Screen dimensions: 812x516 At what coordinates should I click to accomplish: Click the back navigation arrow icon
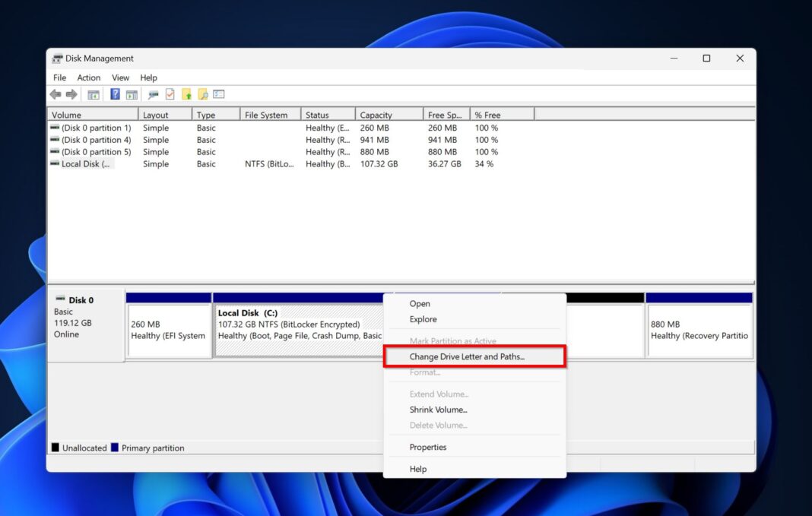tap(54, 93)
